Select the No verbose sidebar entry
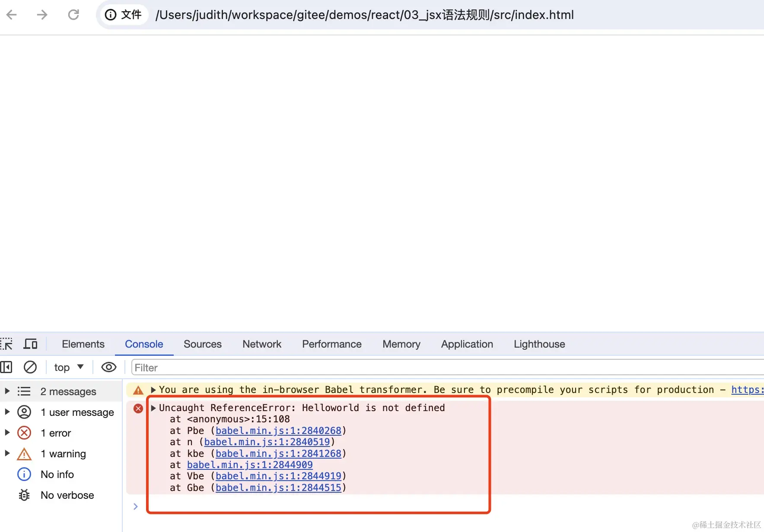 click(67, 495)
